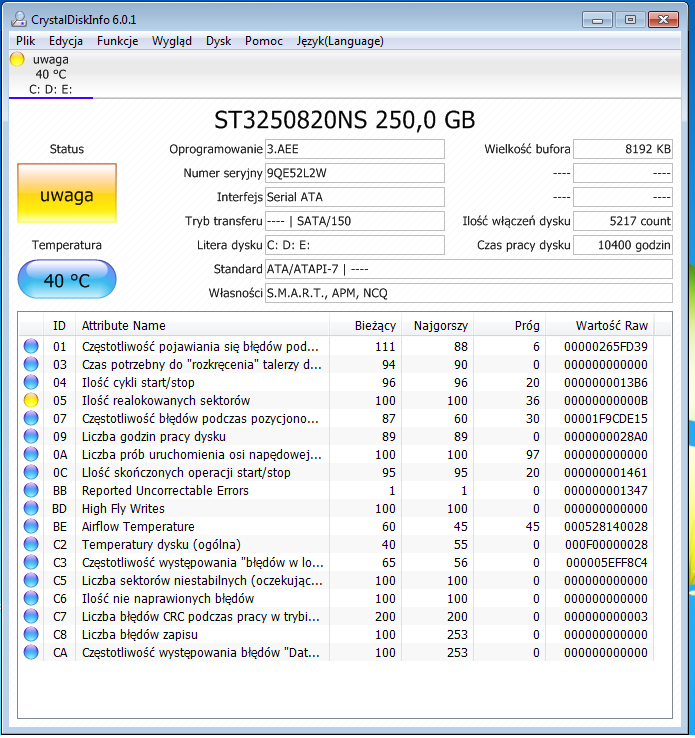Select row 'Temperatury dysku (ogólna)'
Viewport: 695px width, 738px height.
pos(336,545)
